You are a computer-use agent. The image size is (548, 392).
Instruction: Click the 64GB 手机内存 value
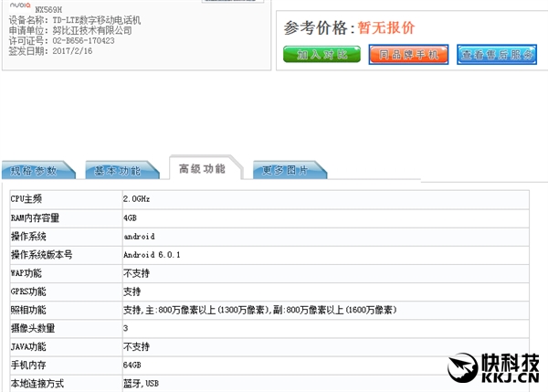tap(132, 366)
